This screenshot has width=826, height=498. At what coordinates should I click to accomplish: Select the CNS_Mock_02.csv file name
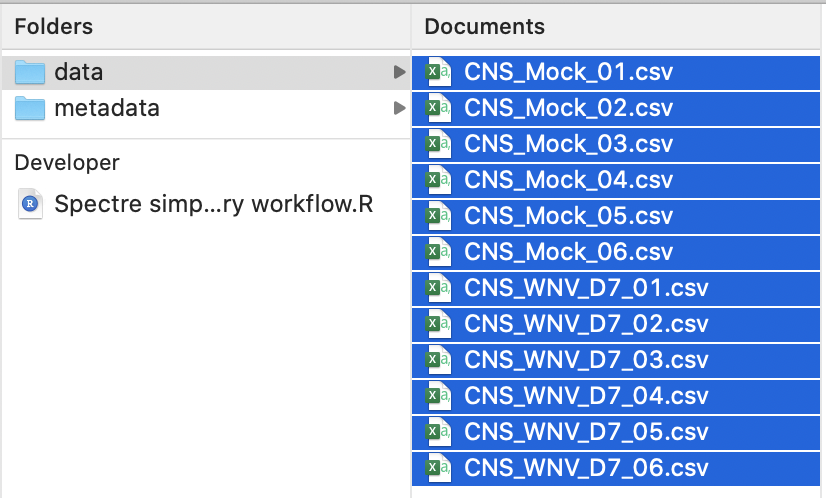tap(568, 108)
